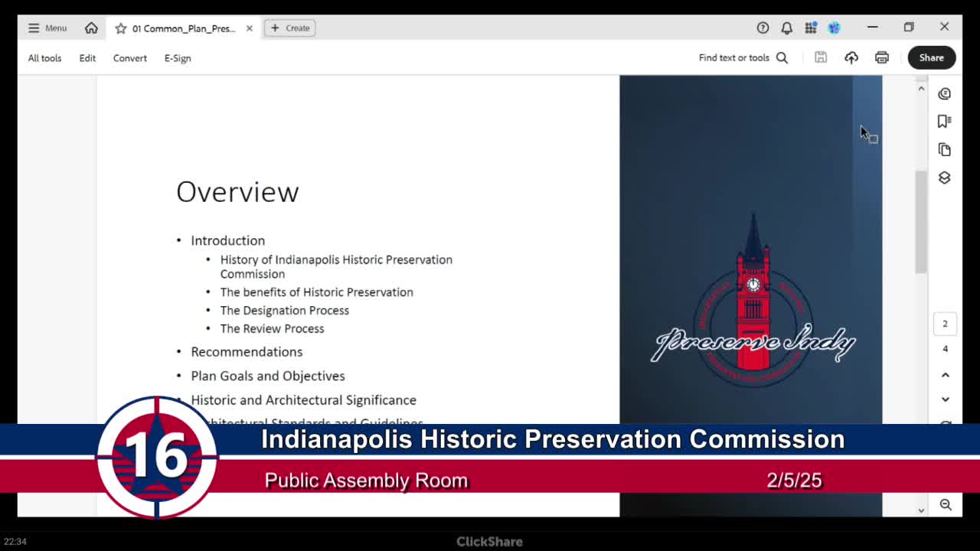Click total page count 4

[x=945, y=349]
